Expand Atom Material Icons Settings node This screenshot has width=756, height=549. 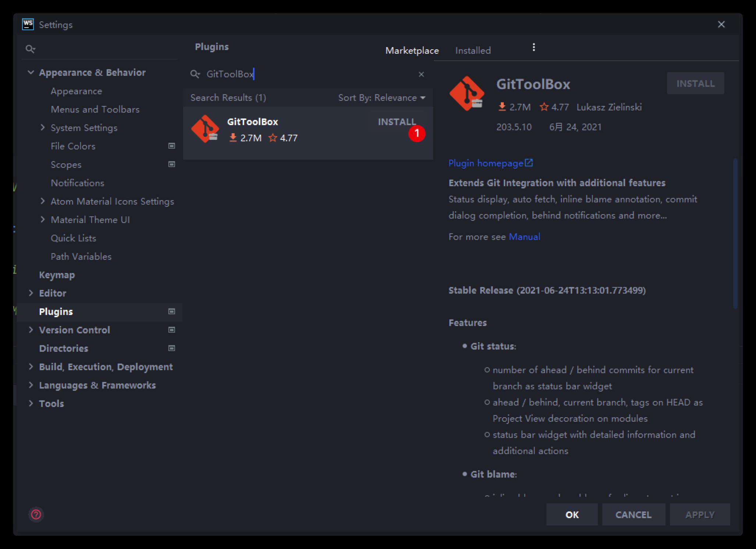coord(43,201)
